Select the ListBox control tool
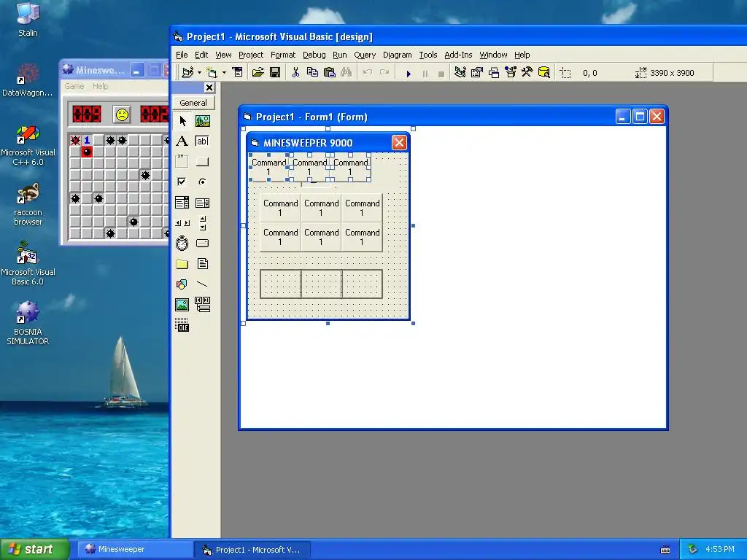The width and height of the screenshot is (747, 560). click(x=203, y=203)
